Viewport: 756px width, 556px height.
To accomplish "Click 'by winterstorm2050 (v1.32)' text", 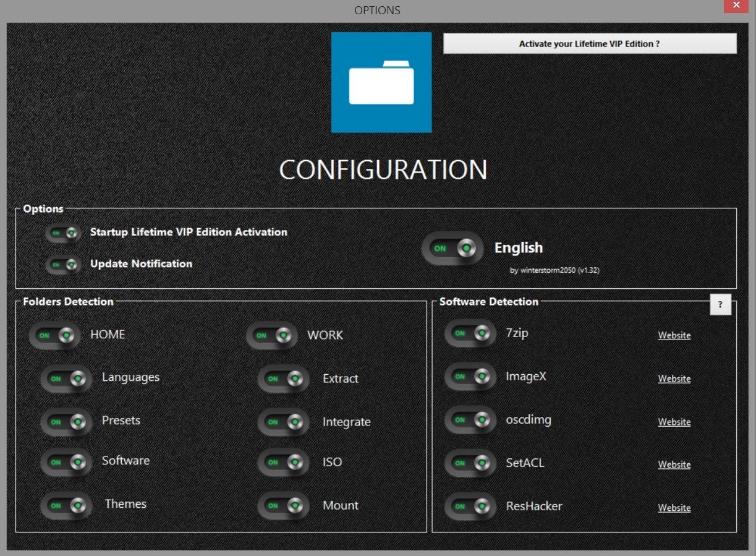I will pyautogui.click(x=554, y=270).
